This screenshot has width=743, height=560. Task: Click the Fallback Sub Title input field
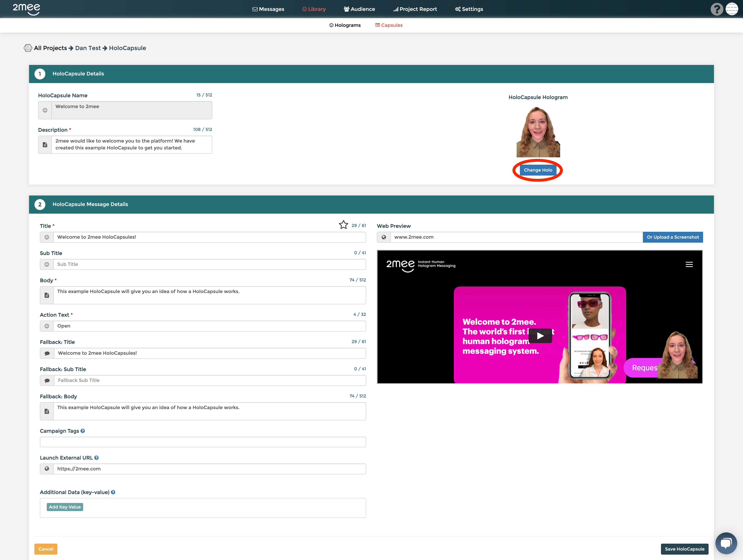[210, 380]
